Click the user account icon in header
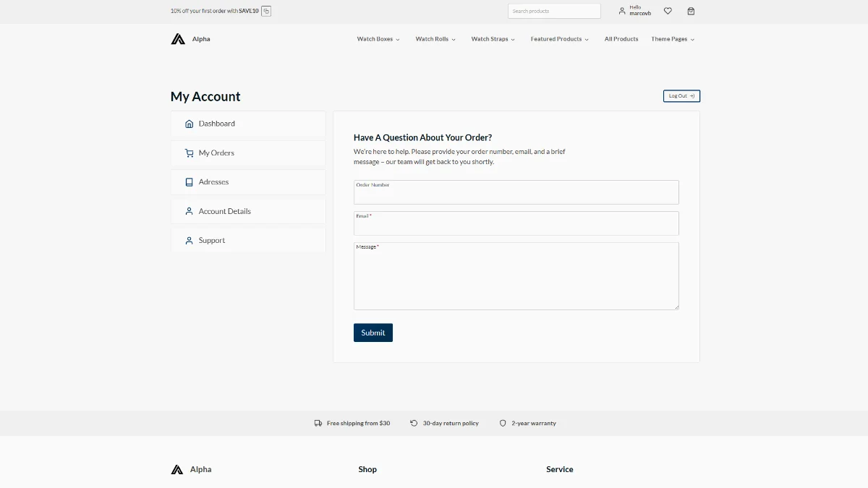The height and width of the screenshot is (488, 868). point(622,11)
